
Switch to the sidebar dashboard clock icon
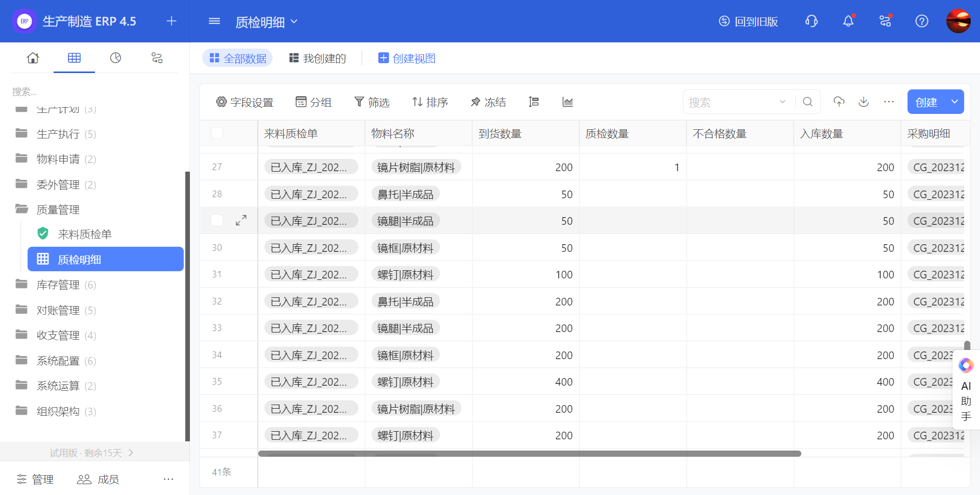pyautogui.click(x=116, y=58)
